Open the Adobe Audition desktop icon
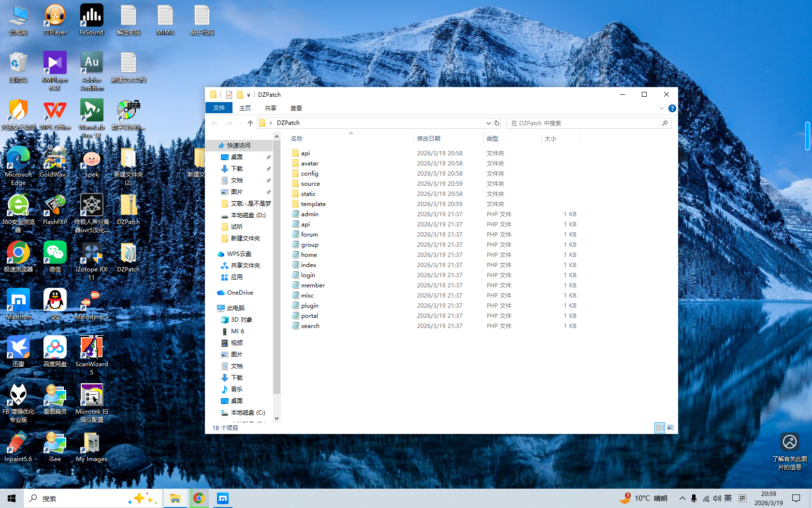This screenshot has height=508, width=812. (x=91, y=71)
